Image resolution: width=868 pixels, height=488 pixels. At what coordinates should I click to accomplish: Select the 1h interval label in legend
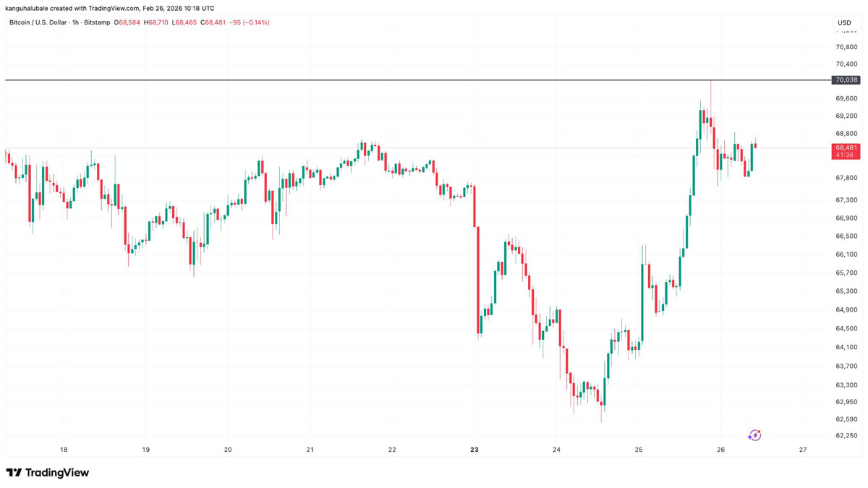coord(75,22)
